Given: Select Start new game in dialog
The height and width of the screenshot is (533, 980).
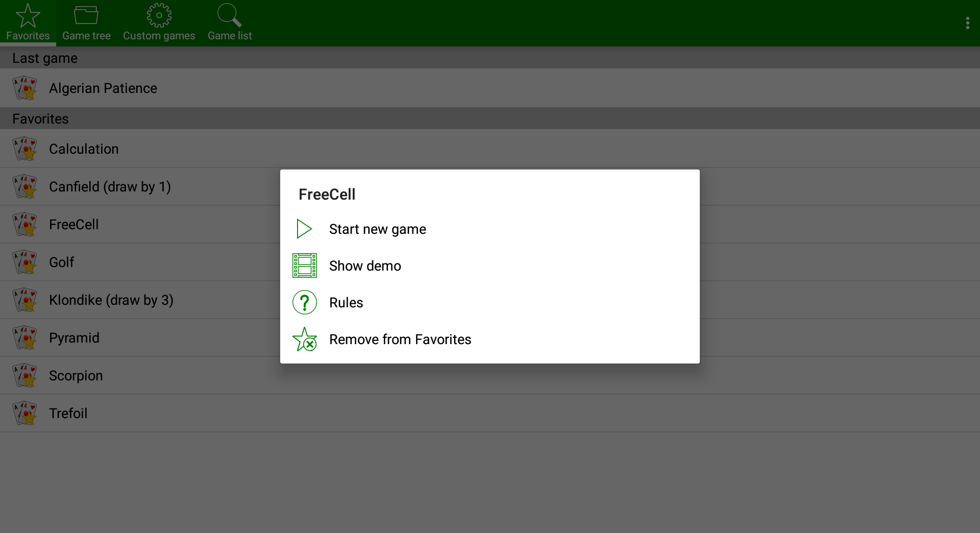Looking at the screenshot, I should pyautogui.click(x=377, y=229).
